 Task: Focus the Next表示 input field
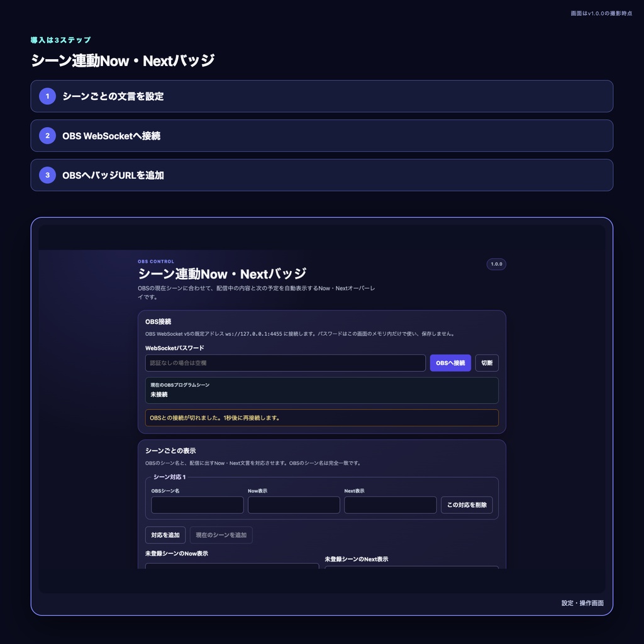pos(390,505)
